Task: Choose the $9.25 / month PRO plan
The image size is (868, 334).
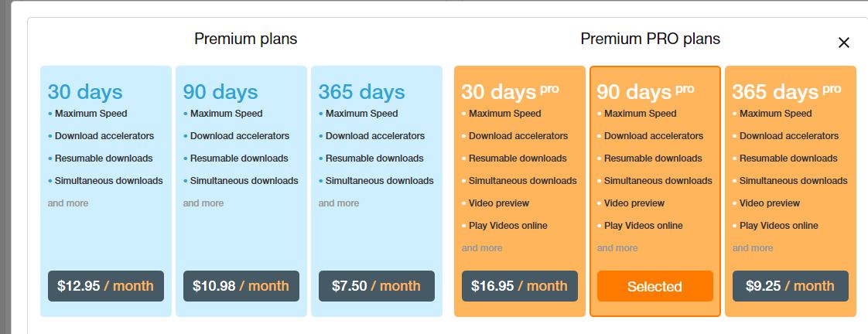Action: click(791, 286)
